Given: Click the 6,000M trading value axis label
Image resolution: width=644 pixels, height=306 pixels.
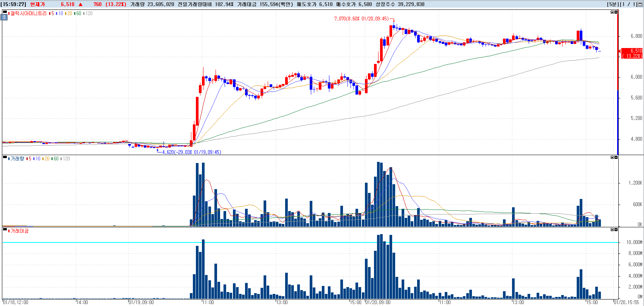Looking at the screenshot, I should point(635,264).
